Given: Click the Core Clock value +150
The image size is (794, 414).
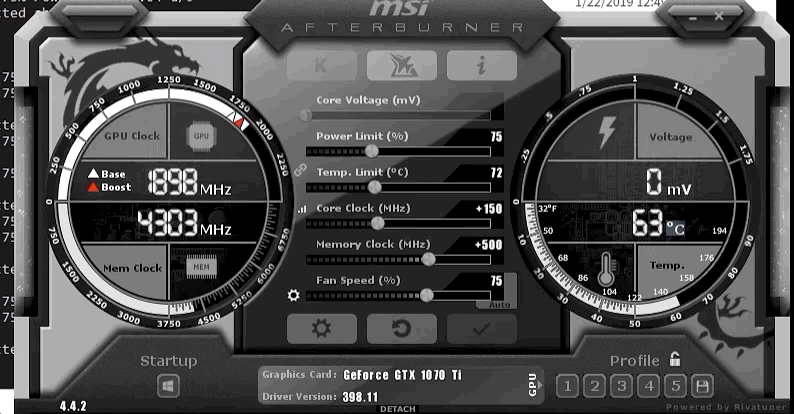Looking at the screenshot, I should tap(489, 209).
